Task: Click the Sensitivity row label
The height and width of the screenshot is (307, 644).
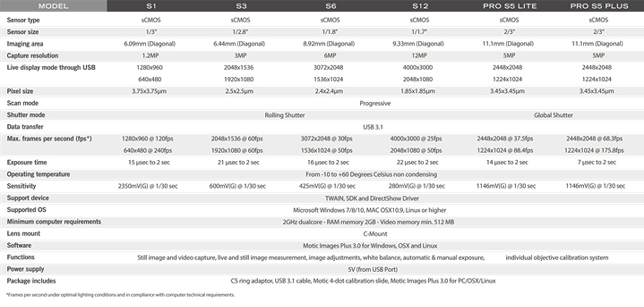Action: (21, 186)
